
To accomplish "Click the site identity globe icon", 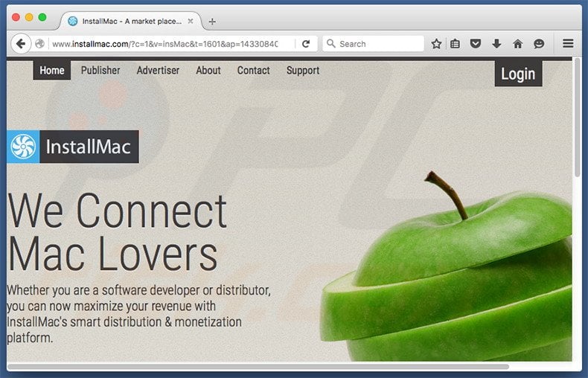I will (x=39, y=44).
